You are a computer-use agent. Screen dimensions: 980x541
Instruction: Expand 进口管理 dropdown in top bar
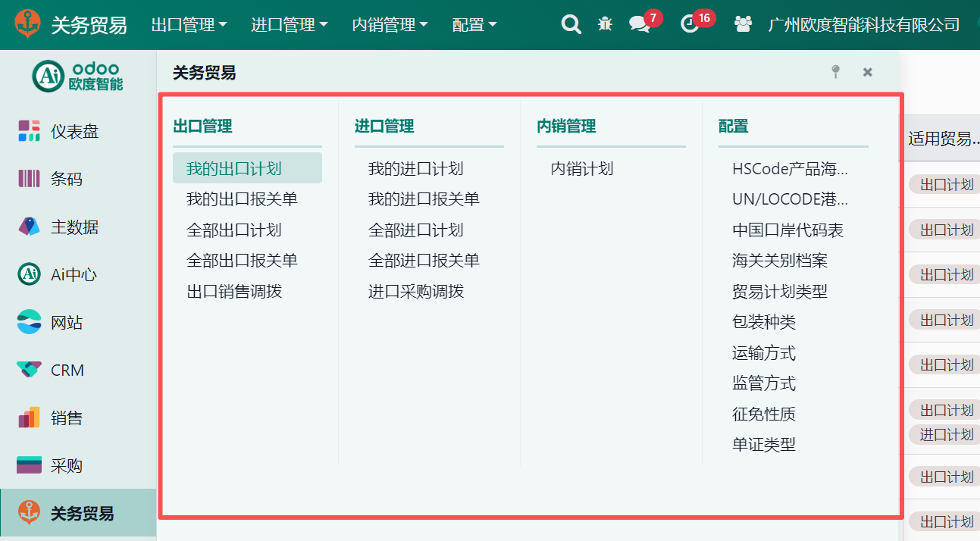[x=290, y=24]
